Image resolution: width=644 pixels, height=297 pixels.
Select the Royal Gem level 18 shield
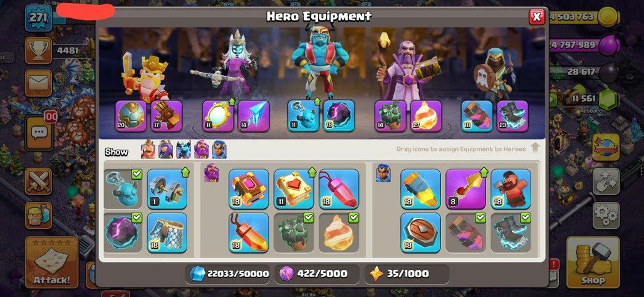tap(420, 232)
